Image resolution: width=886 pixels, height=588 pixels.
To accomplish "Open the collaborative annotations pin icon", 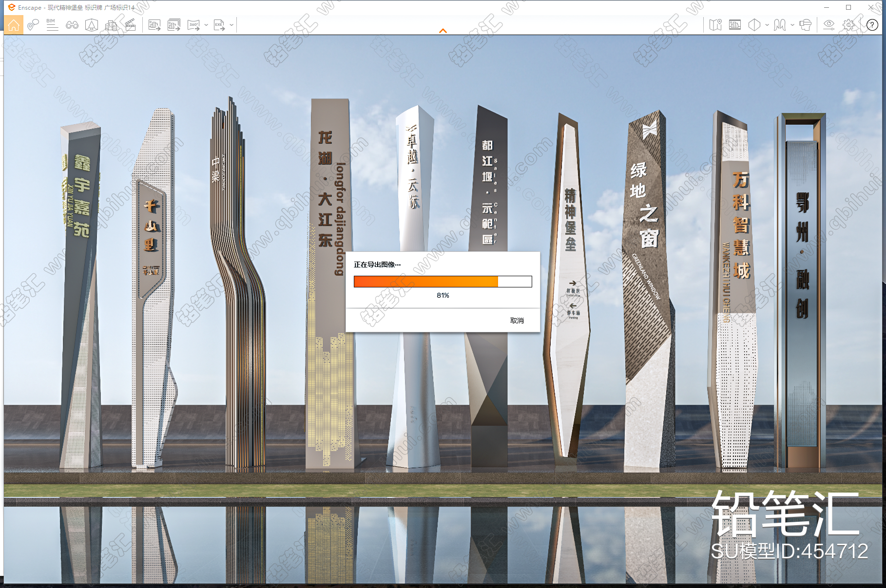I will coord(33,25).
